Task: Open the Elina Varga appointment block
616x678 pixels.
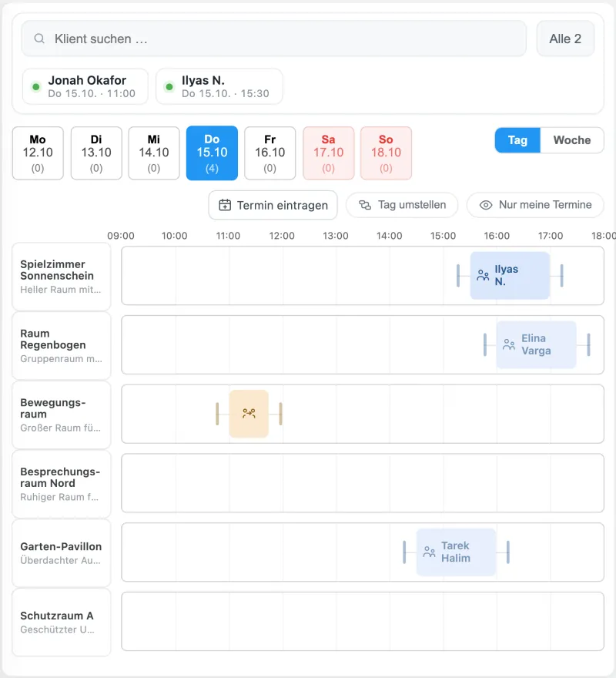Action: [536, 344]
